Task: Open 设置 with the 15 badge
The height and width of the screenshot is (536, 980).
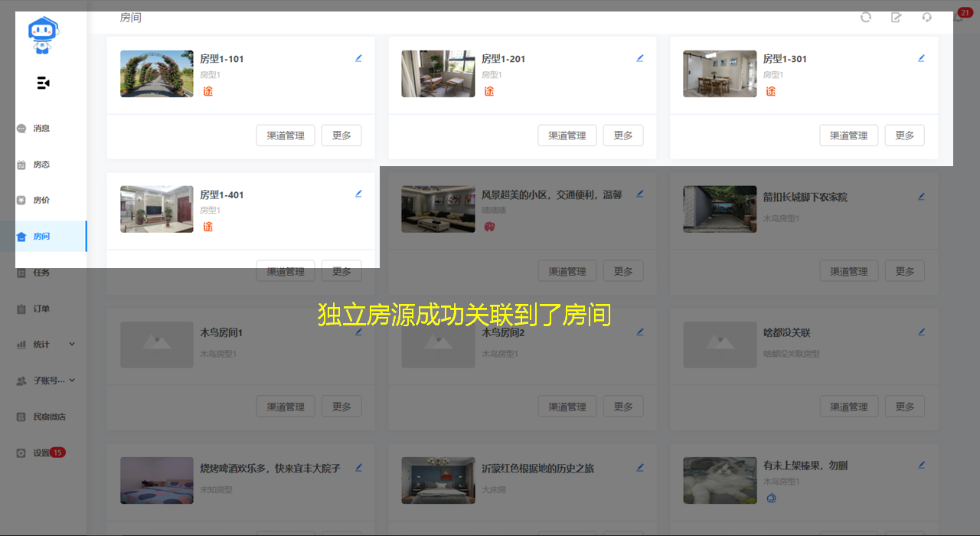Action: tap(43, 453)
